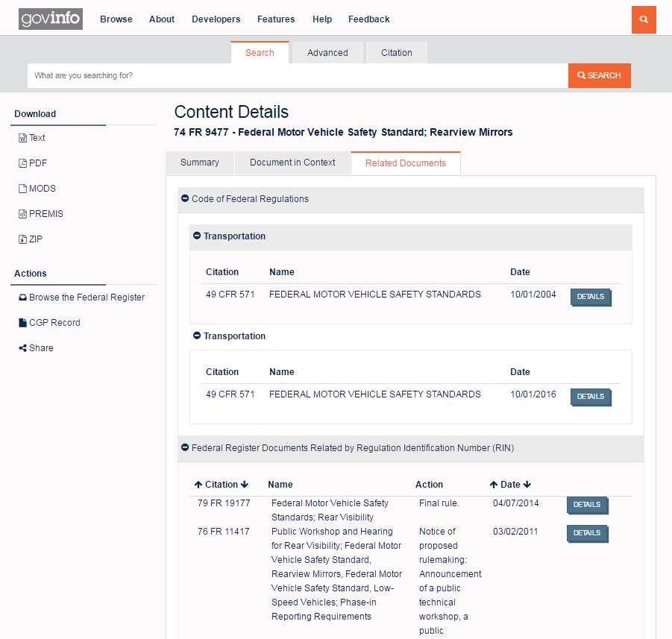672x639 pixels.
Task: Collapse Federal Register Documents Related by RIN
Action: coord(185,448)
